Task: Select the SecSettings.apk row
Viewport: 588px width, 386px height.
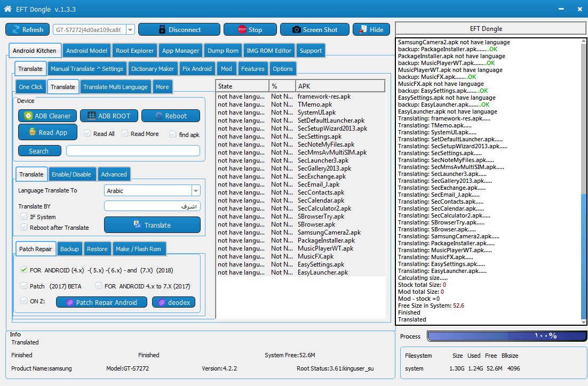Action: [301, 136]
